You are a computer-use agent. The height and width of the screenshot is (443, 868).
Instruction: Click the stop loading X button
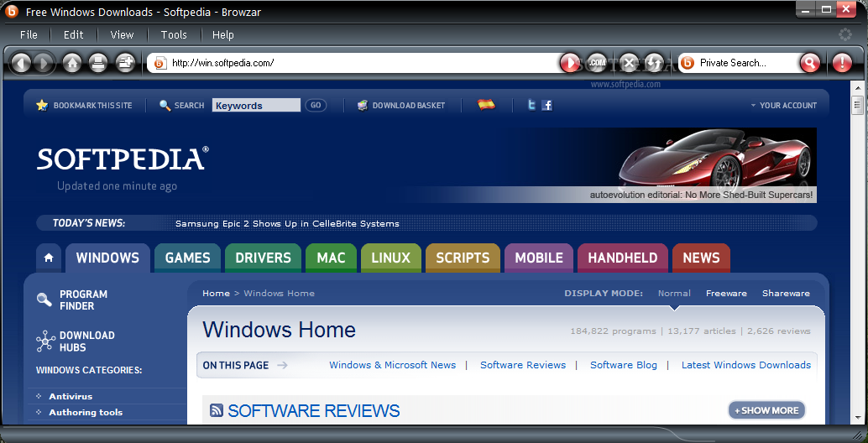(629, 63)
